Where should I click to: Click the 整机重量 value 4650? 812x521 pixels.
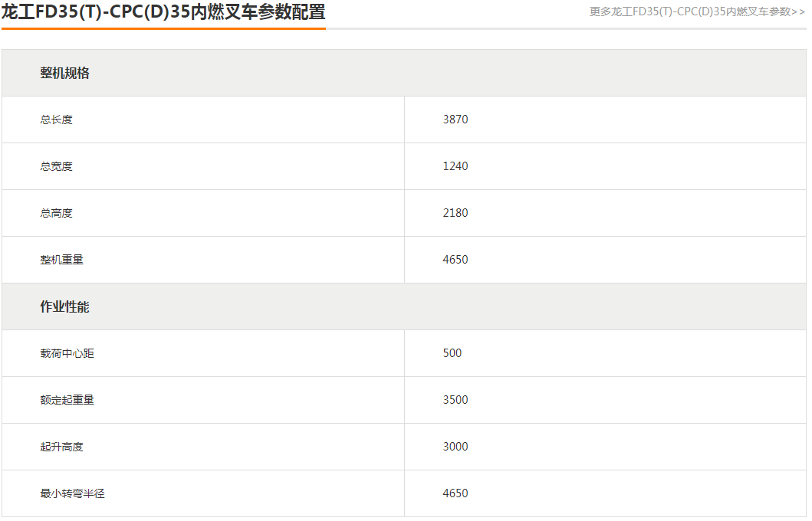tap(455, 260)
